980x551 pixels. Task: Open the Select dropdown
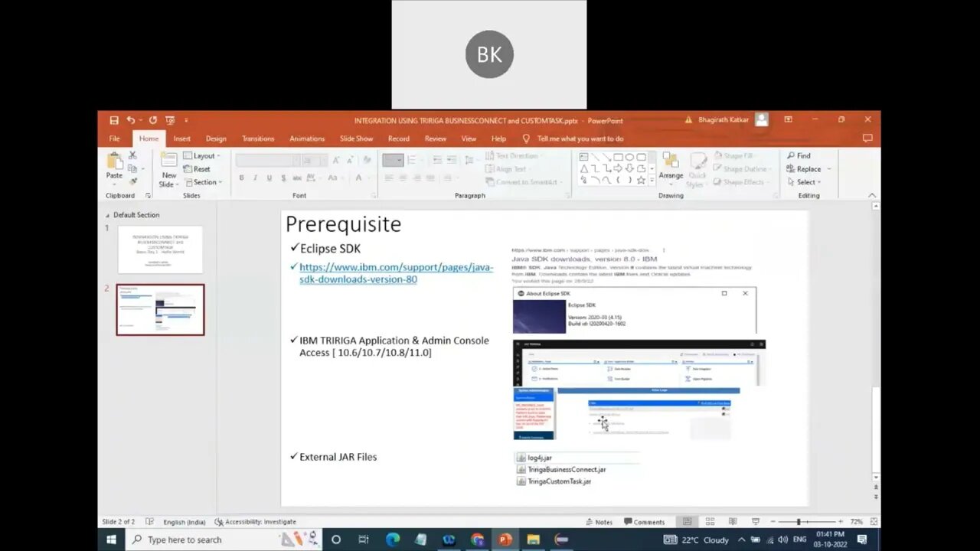[x=804, y=182]
